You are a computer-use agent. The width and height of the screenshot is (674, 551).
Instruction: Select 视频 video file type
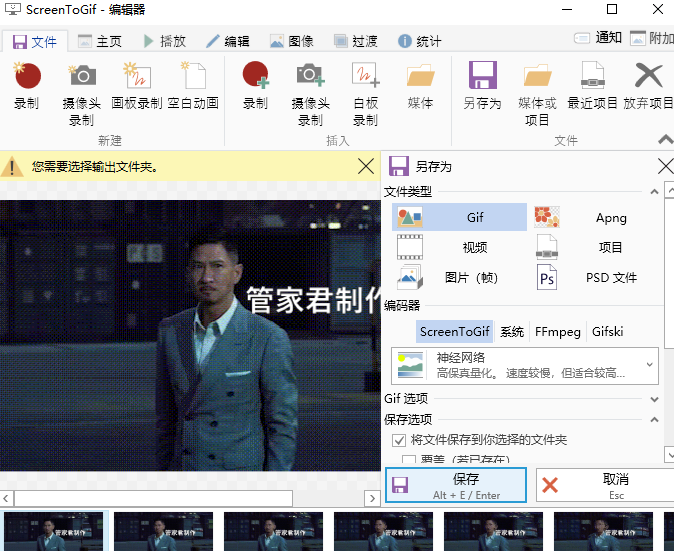point(459,247)
